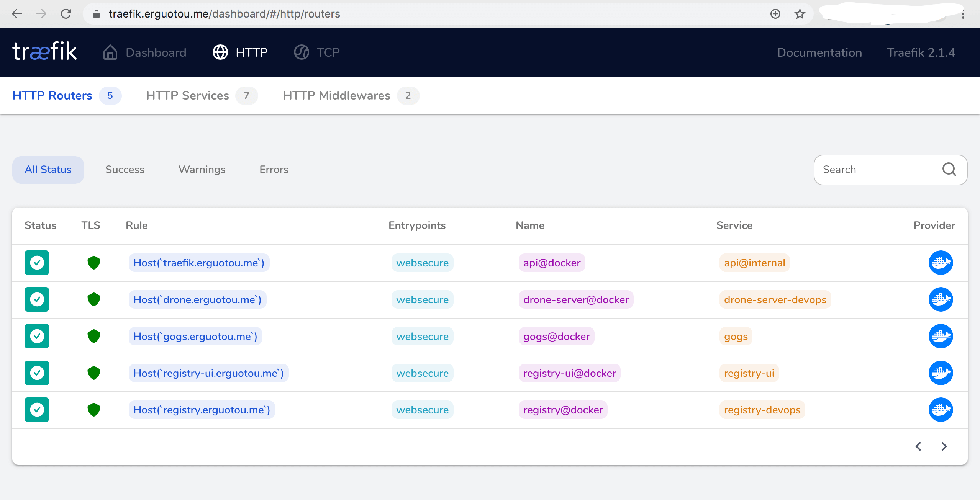
Task: Open rule Host(`gogs.erguotou.me`)
Action: [195, 336]
